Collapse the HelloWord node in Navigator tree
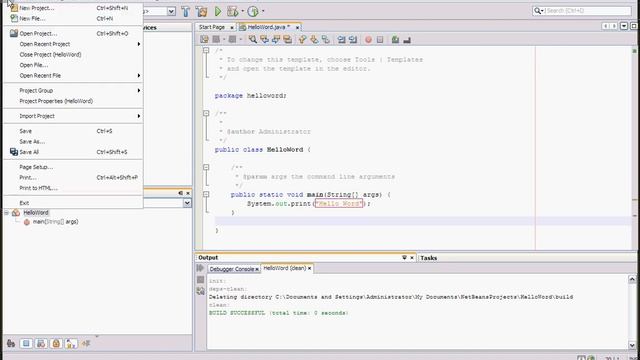The height and width of the screenshot is (360, 640). point(7,213)
